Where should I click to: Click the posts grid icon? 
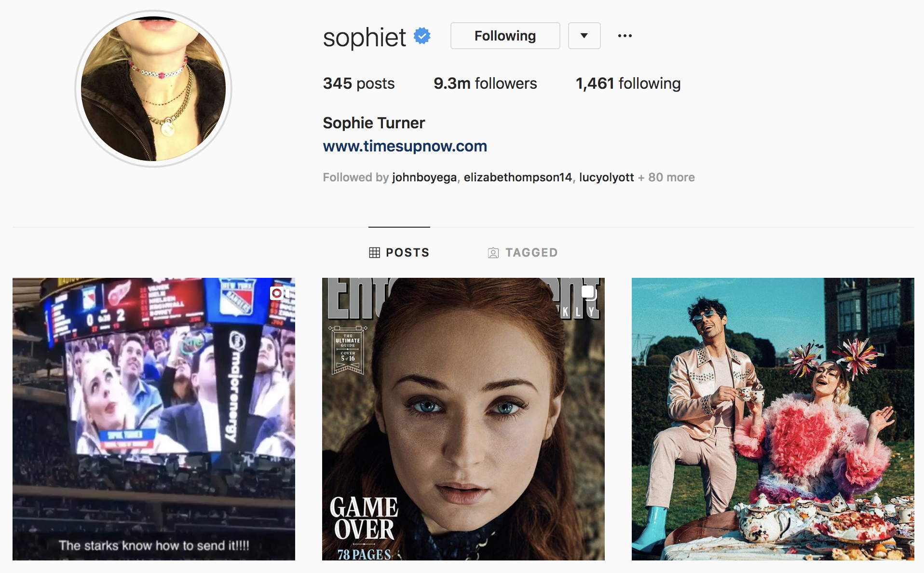click(374, 253)
